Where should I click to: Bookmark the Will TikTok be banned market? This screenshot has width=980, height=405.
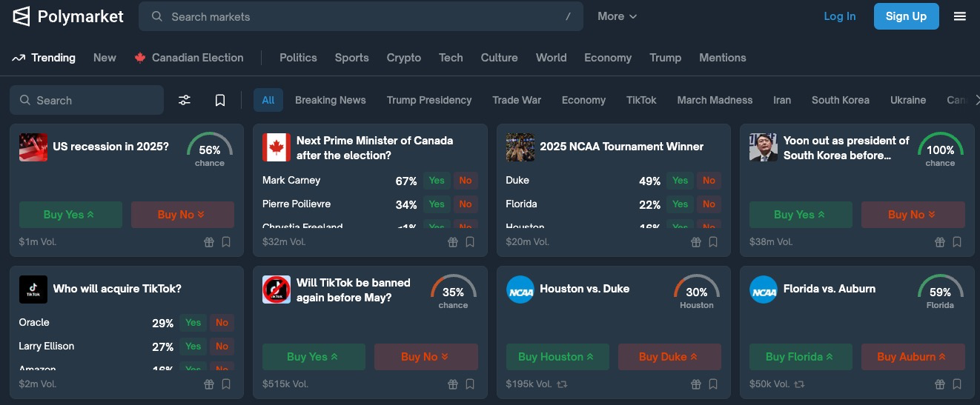pos(470,384)
